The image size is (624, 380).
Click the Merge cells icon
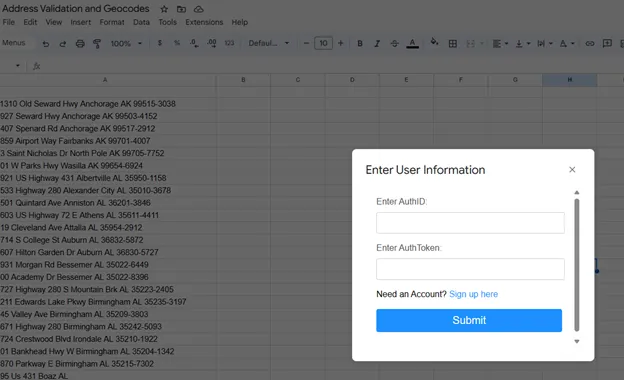(471, 43)
